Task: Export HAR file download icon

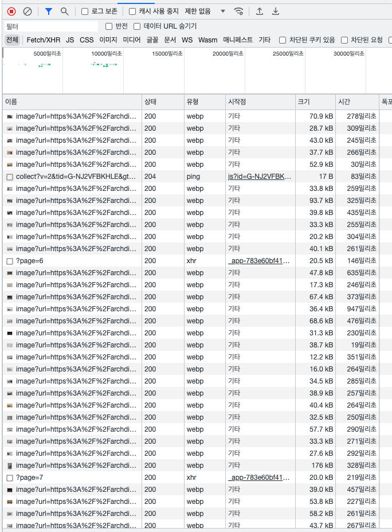Action: 276,11
